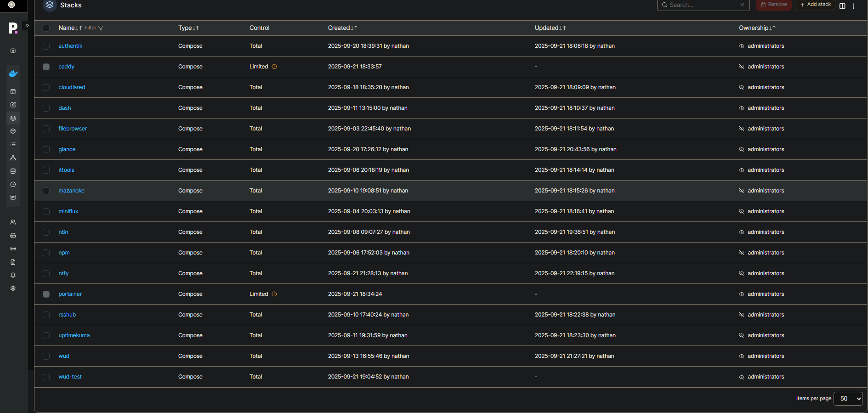Toggle the select-all checkbox in the header

click(46, 28)
